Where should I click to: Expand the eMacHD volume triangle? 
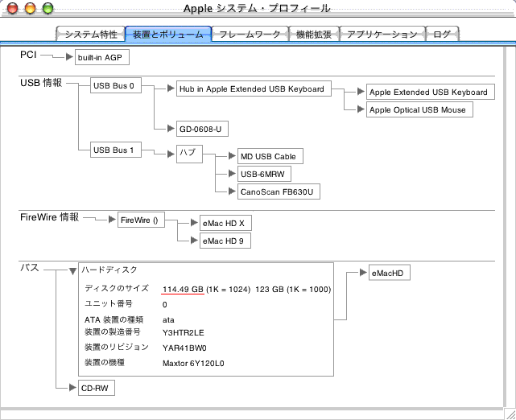click(x=363, y=272)
